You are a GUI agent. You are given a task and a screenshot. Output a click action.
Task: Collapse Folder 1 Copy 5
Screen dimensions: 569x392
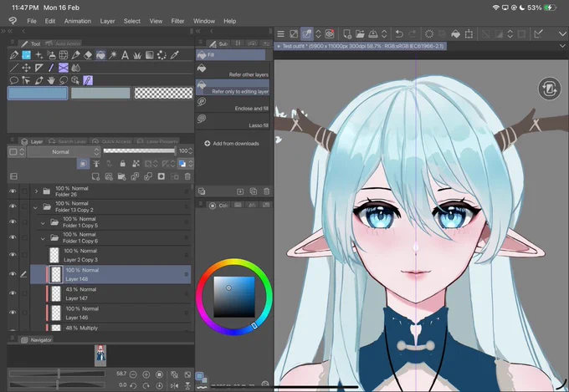coord(43,223)
